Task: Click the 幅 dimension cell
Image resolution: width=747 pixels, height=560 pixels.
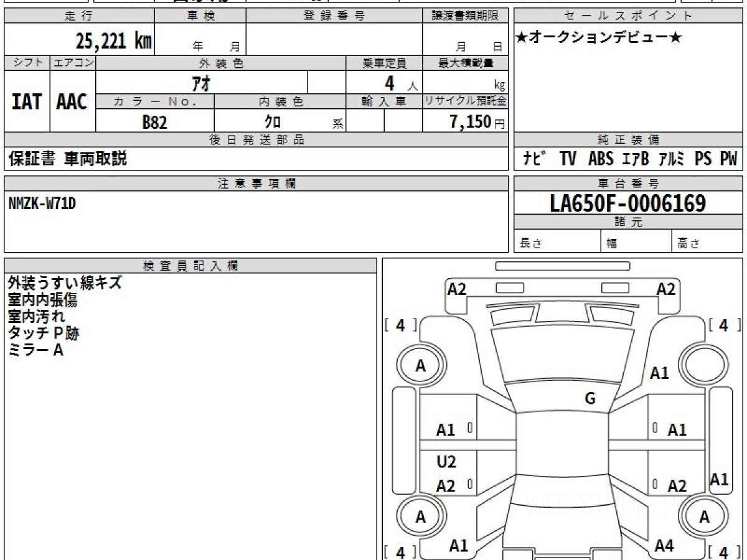Action: tap(636, 241)
